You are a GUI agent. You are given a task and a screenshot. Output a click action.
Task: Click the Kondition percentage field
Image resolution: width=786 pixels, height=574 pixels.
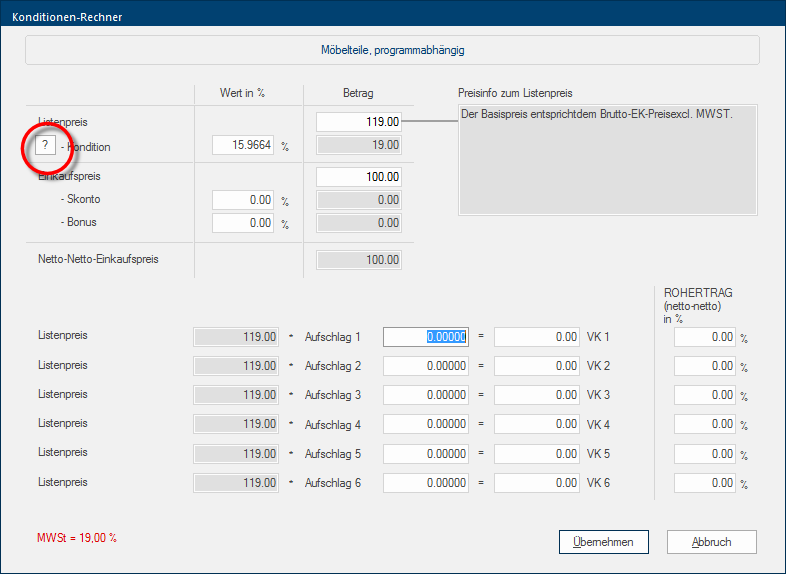click(243, 146)
